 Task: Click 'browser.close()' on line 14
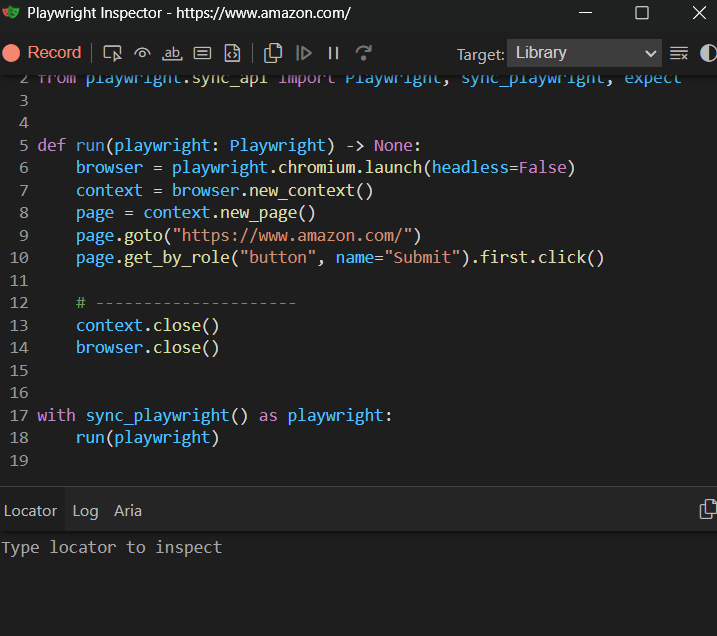(x=148, y=348)
